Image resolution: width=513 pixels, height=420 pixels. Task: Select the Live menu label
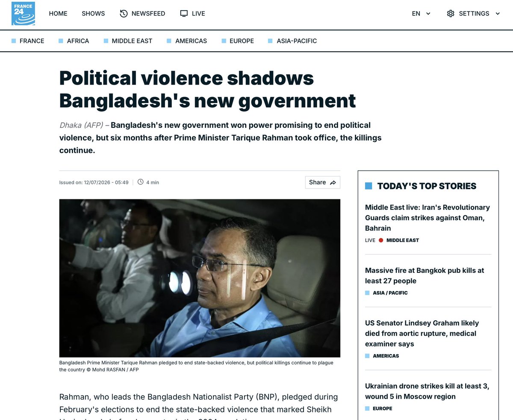(198, 14)
